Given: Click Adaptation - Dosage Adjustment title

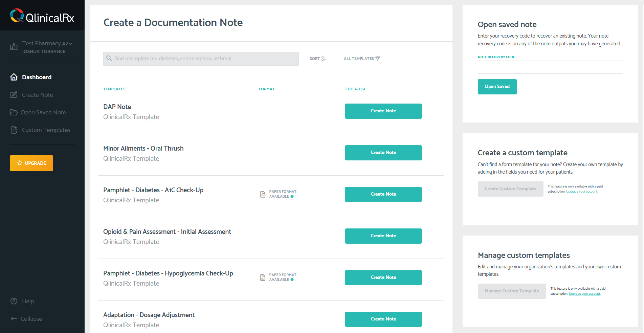Looking at the screenshot, I should pyautogui.click(x=149, y=315).
